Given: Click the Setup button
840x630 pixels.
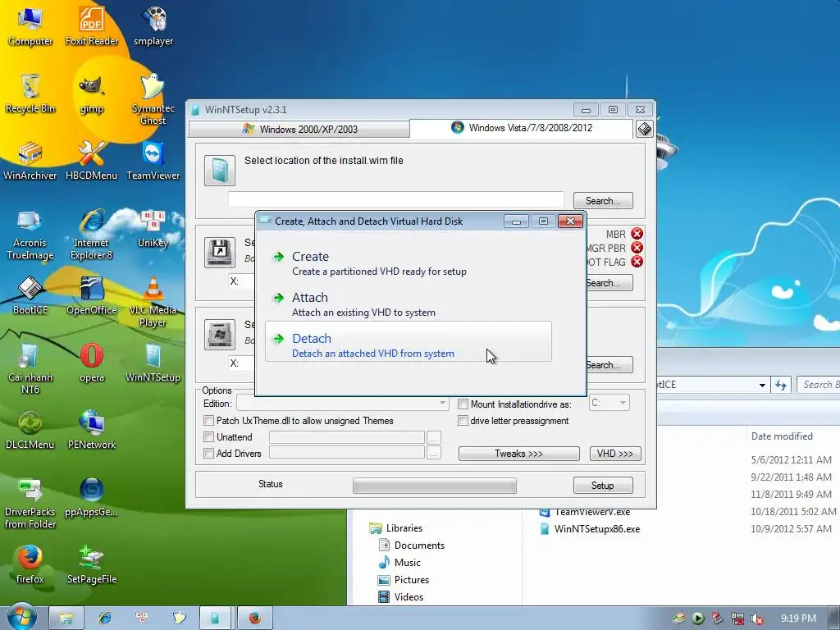Looking at the screenshot, I should tap(603, 486).
